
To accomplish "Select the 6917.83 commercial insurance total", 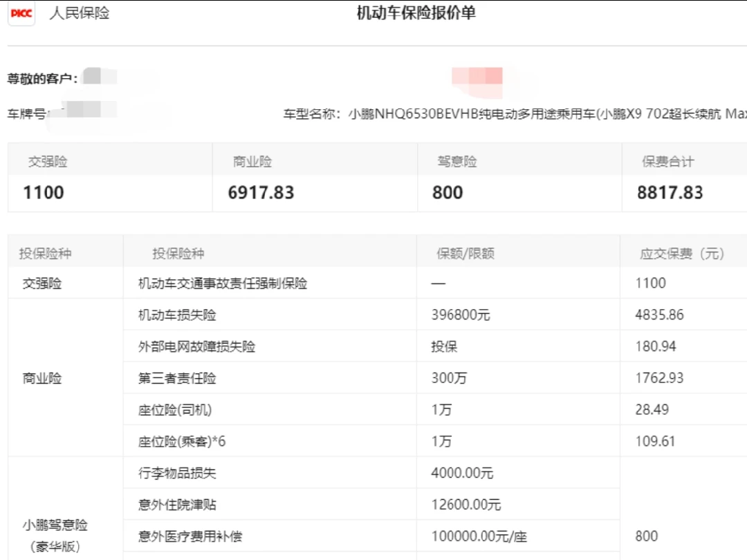I will point(261,192).
